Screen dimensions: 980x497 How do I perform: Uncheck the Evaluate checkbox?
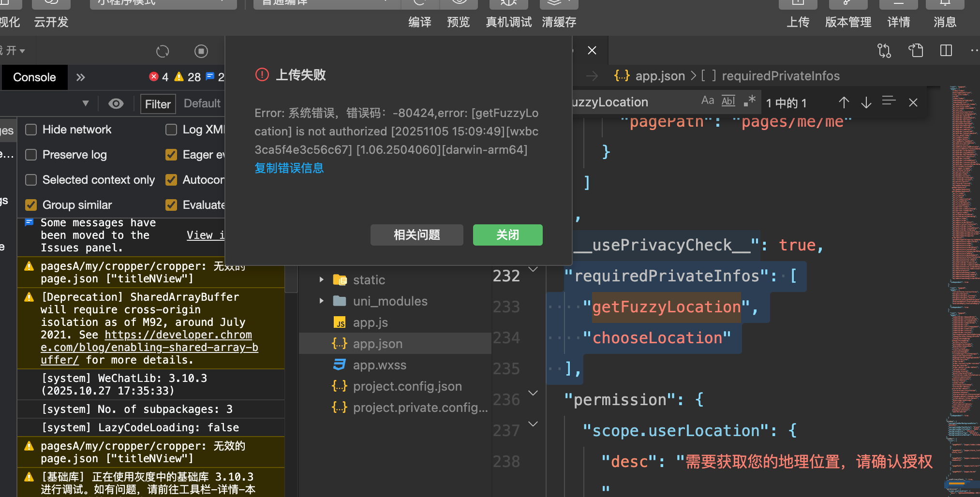(171, 205)
